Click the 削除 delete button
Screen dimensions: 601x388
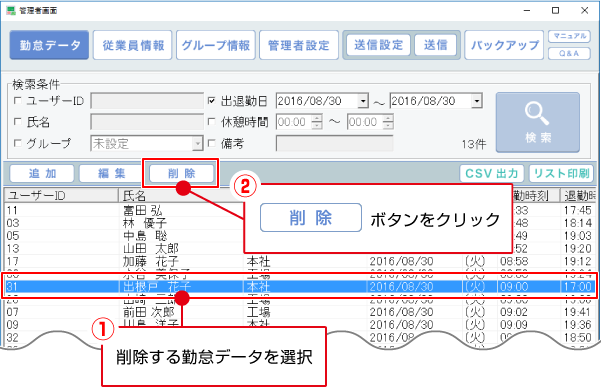(181, 173)
